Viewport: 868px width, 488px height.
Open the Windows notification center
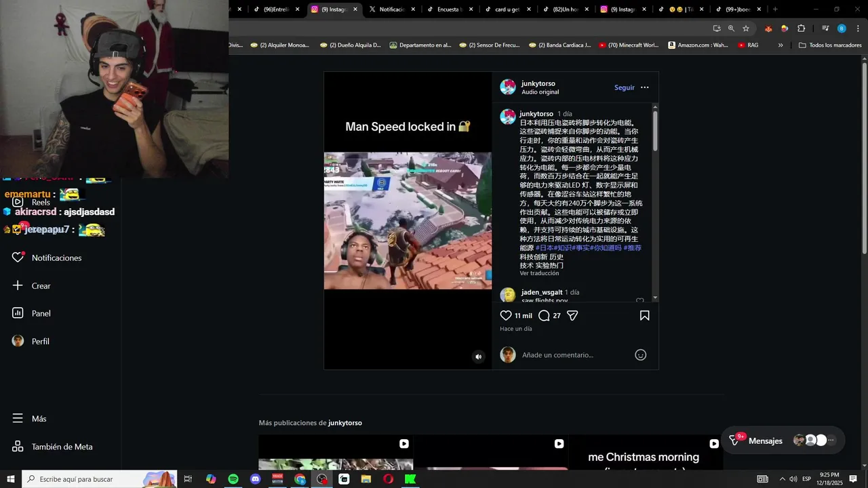tap(853, 479)
